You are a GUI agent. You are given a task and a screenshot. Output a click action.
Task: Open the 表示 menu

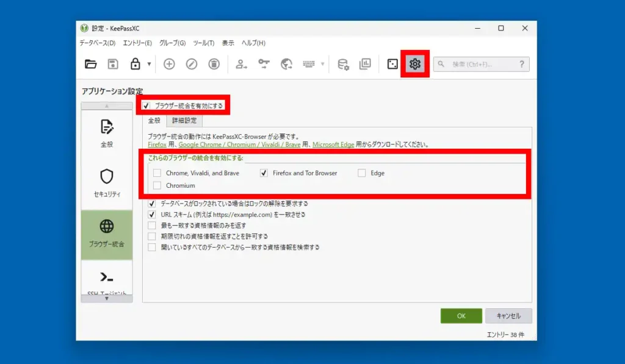click(228, 43)
